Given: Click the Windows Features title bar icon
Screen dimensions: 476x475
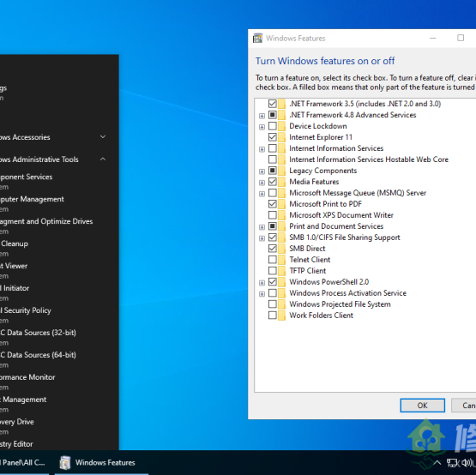Looking at the screenshot, I should click(x=258, y=39).
